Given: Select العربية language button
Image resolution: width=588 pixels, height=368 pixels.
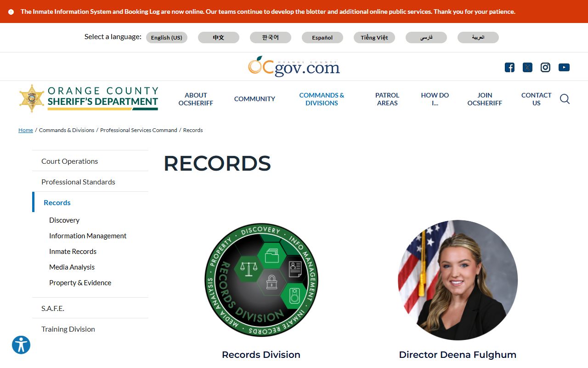Looking at the screenshot, I should [478, 38].
